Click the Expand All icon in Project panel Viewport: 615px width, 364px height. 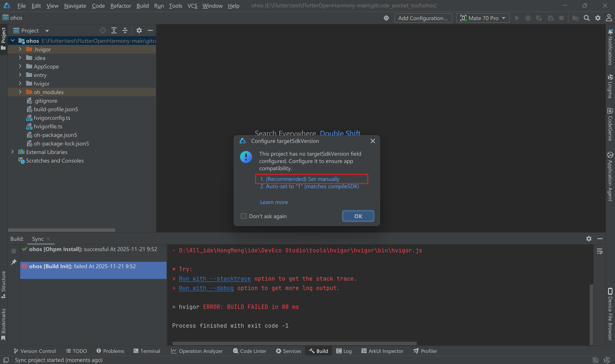click(114, 30)
